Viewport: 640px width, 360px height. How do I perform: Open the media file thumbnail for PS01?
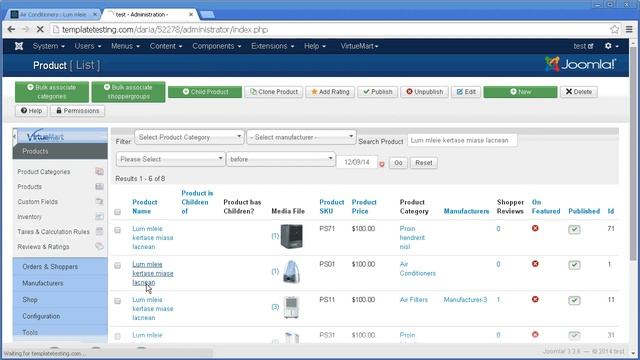pyautogui.click(x=291, y=271)
